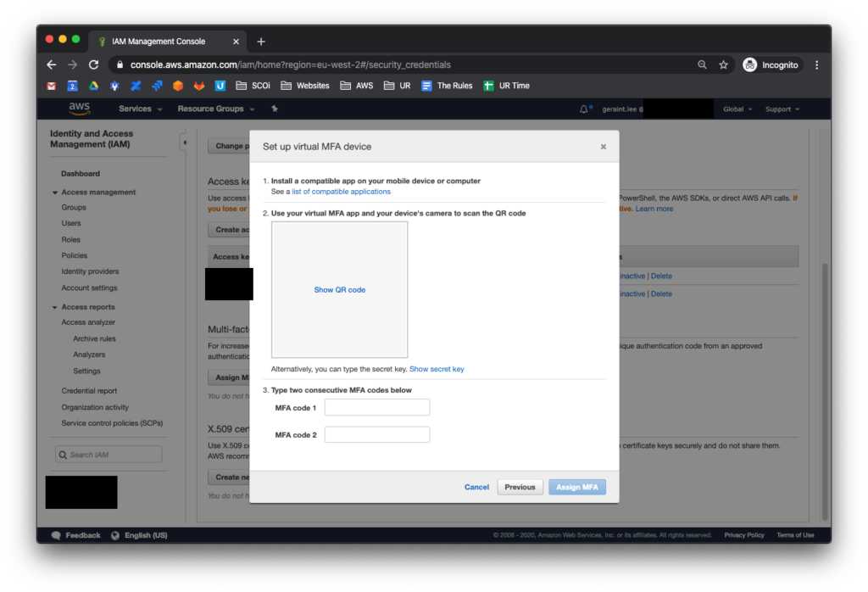Click the Show secret key link
This screenshot has width=868, height=592.
pyautogui.click(x=437, y=370)
